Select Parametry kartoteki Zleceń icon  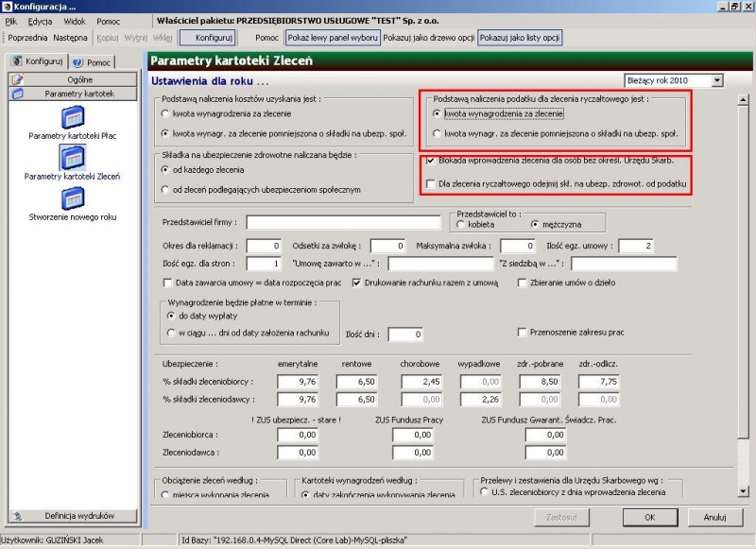pos(73,157)
